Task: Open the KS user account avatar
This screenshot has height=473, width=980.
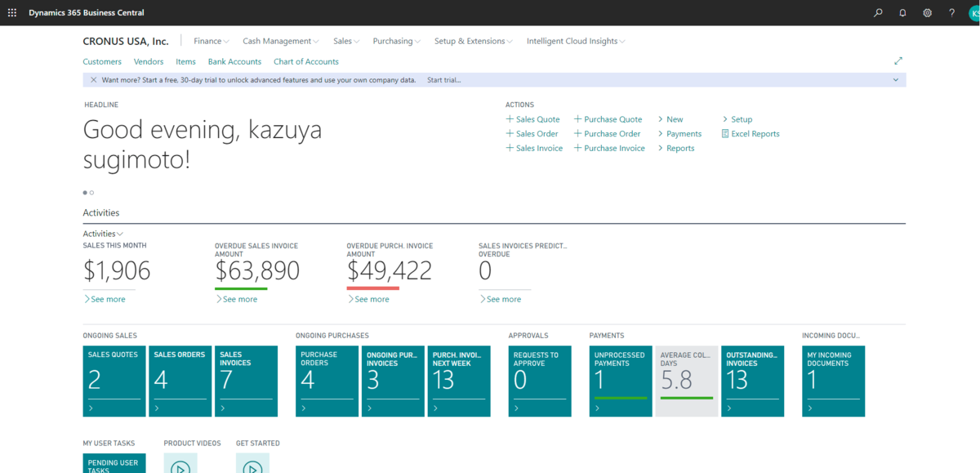Action: 974,12
